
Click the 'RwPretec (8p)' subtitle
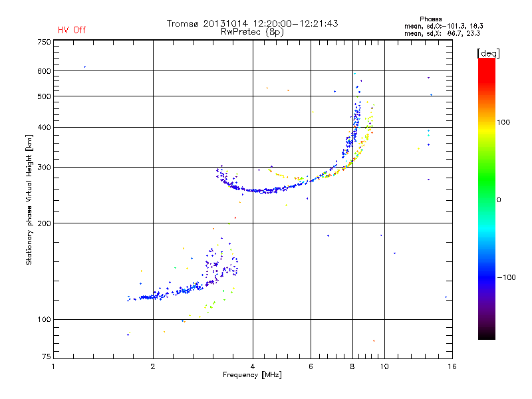tap(252, 32)
